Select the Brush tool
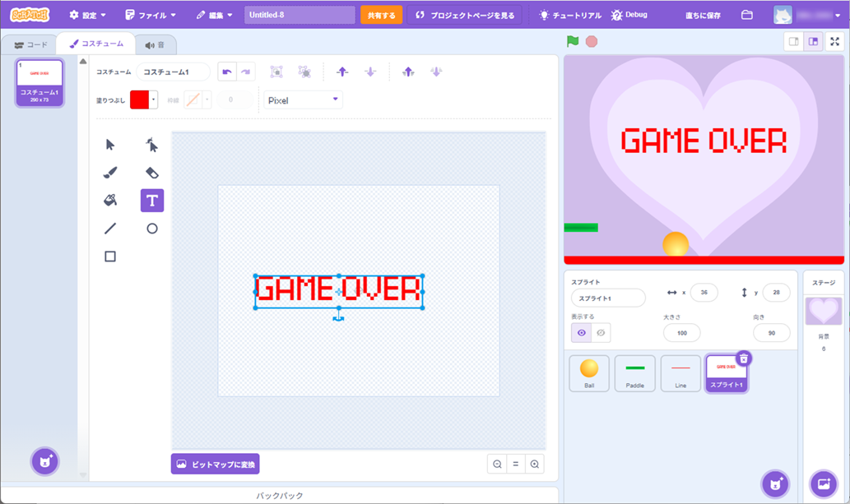 coord(110,173)
